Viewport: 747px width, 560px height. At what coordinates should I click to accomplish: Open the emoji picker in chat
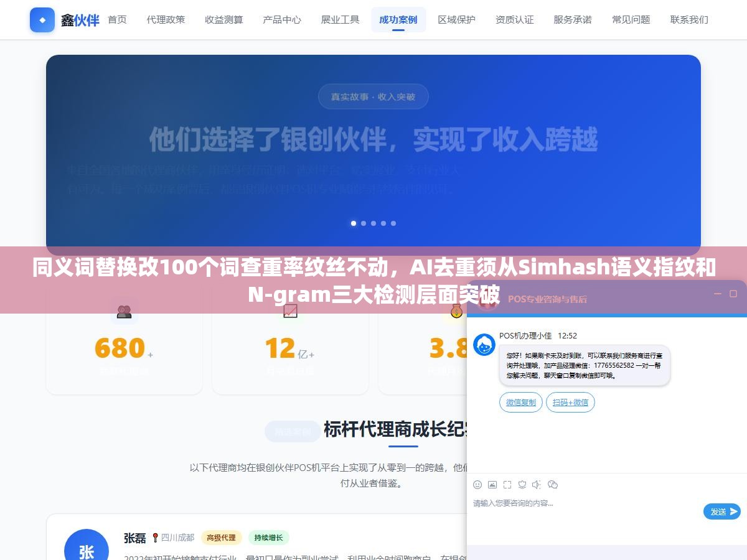[477, 485]
